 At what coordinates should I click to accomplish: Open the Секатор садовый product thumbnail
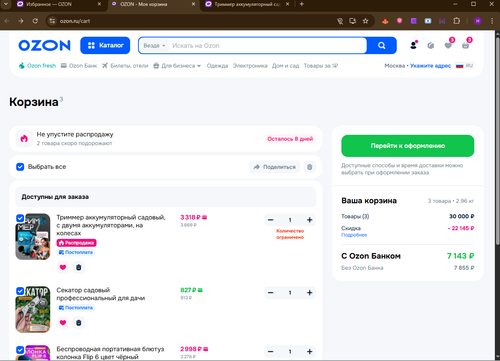tap(33, 310)
